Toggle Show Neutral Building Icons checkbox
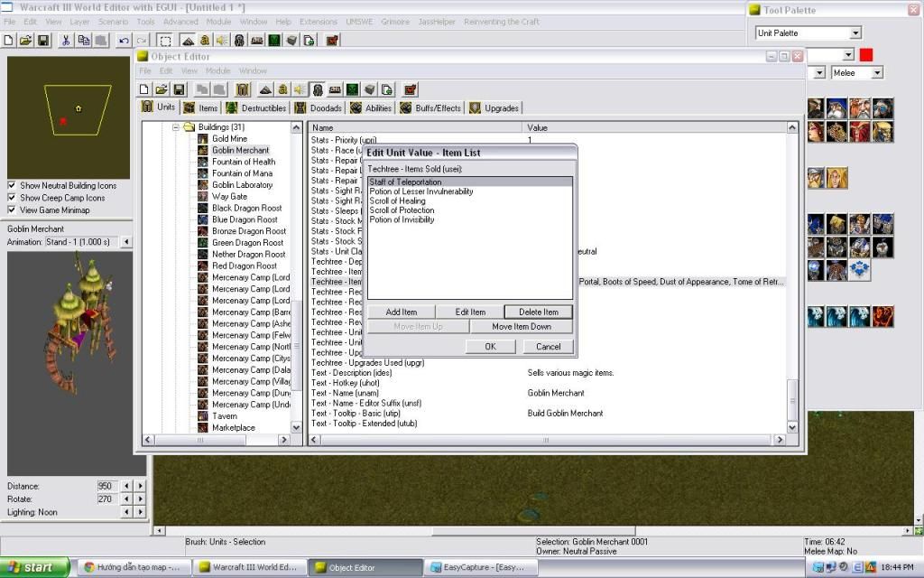The image size is (924, 578). click(x=11, y=185)
